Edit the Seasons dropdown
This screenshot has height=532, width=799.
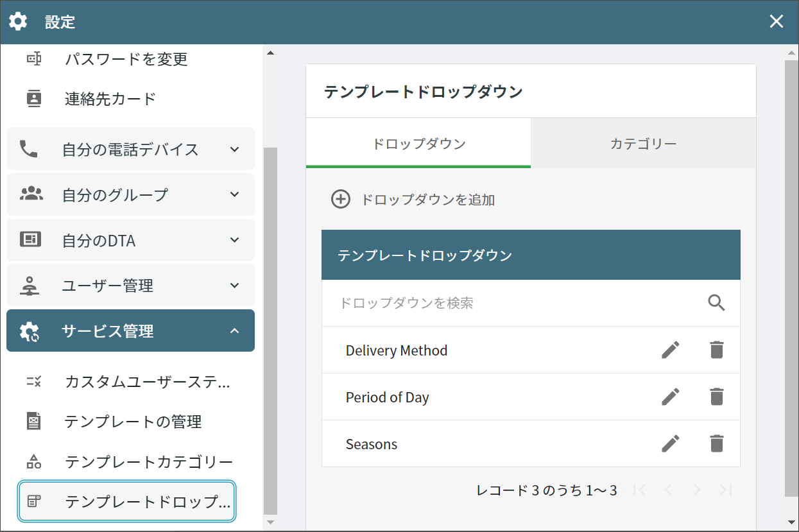coord(671,444)
